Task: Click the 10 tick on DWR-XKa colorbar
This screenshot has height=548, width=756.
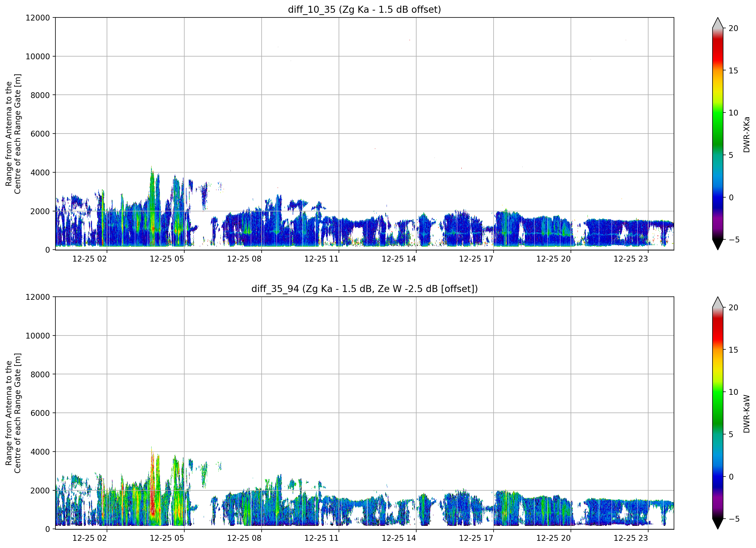Action: coord(733,113)
